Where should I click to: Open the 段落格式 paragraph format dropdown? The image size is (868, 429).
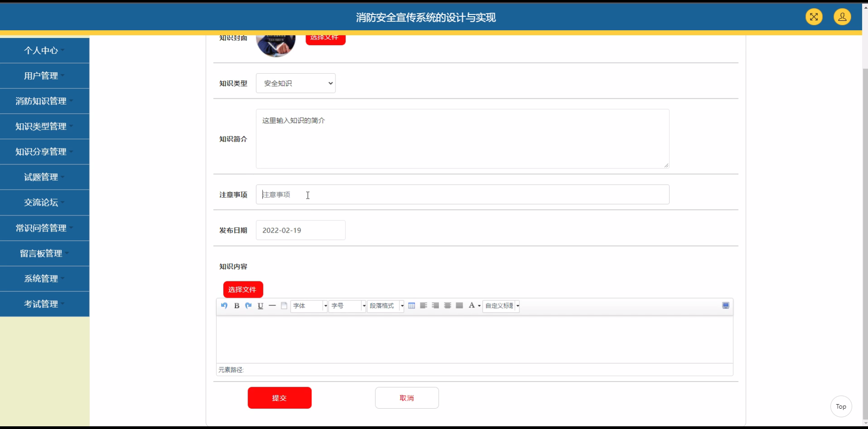pyautogui.click(x=386, y=306)
